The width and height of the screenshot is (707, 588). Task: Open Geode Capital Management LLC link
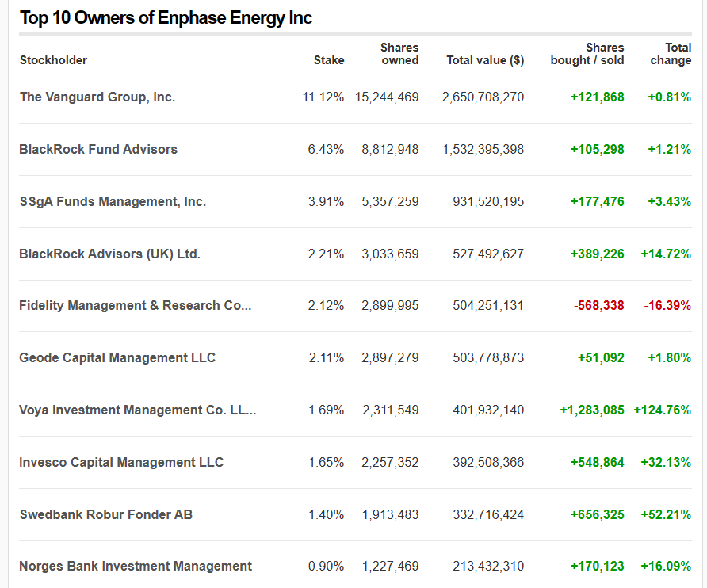(117, 357)
